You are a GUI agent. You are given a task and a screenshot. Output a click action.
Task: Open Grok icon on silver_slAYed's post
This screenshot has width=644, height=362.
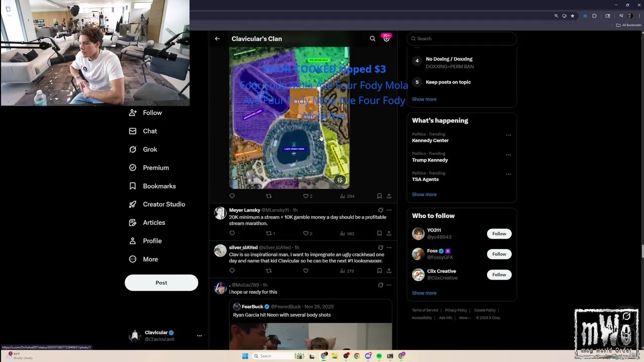[380, 247]
